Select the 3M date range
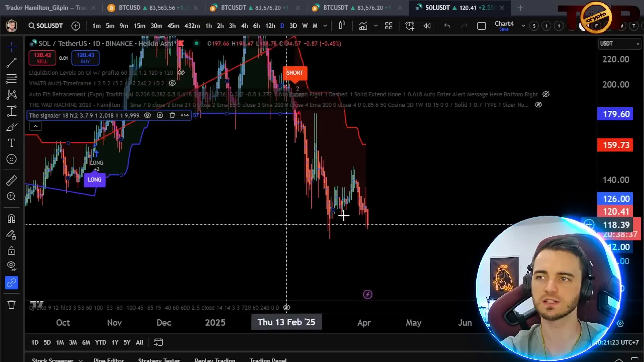Image resolution: width=644 pixels, height=362 pixels. point(73,342)
